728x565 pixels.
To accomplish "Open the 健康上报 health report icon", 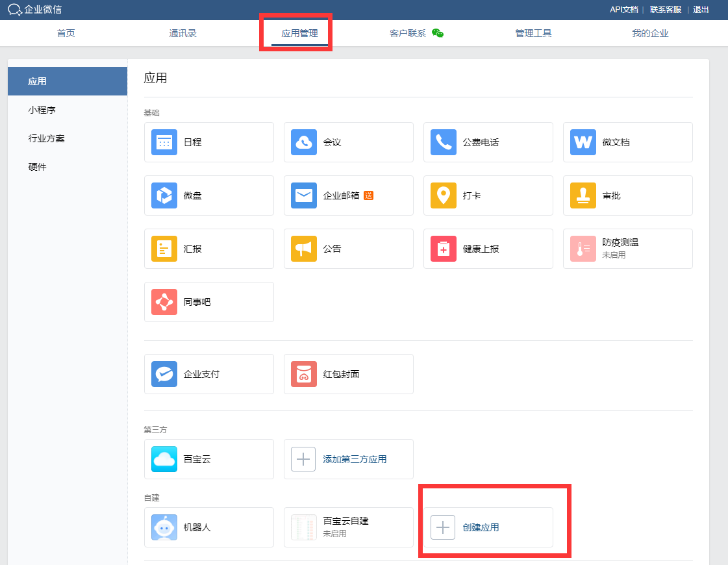I will coord(444,249).
